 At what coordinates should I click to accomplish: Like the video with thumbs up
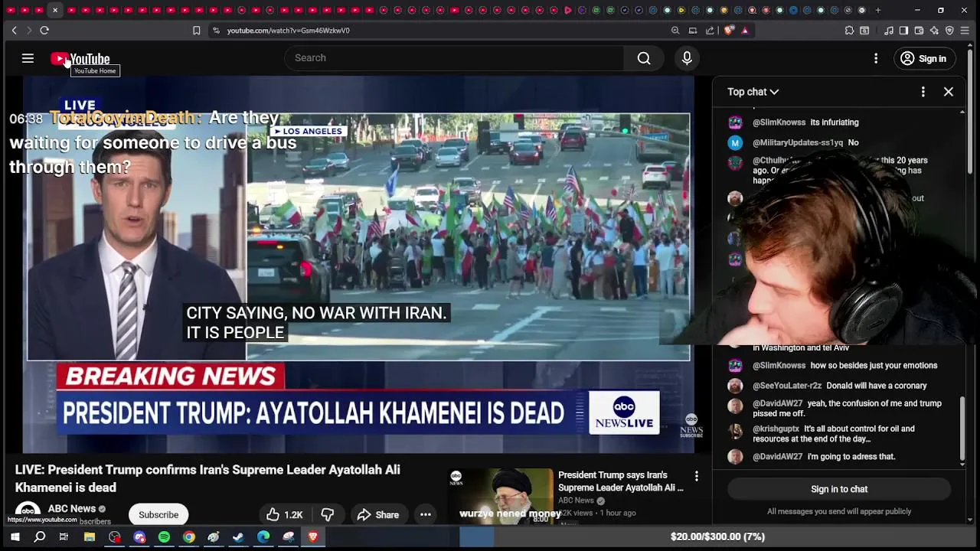pyautogui.click(x=284, y=515)
